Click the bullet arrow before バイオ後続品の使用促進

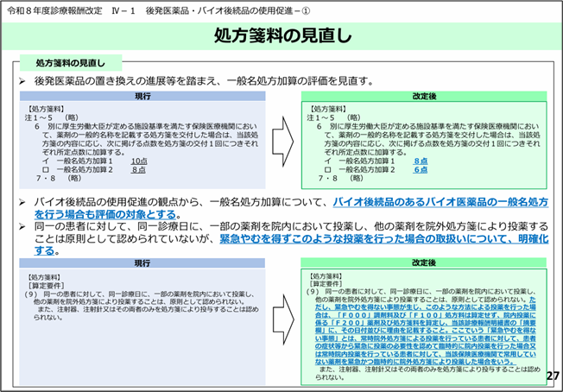(x=23, y=202)
